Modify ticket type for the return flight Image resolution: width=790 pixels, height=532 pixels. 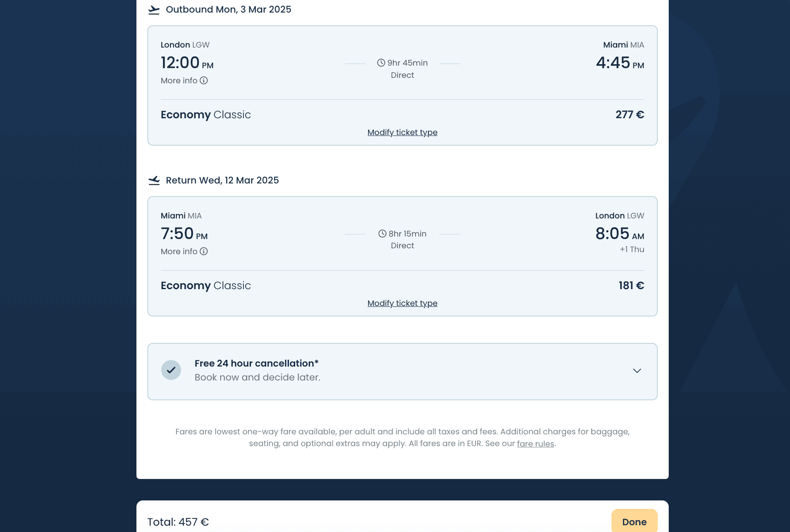point(402,303)
